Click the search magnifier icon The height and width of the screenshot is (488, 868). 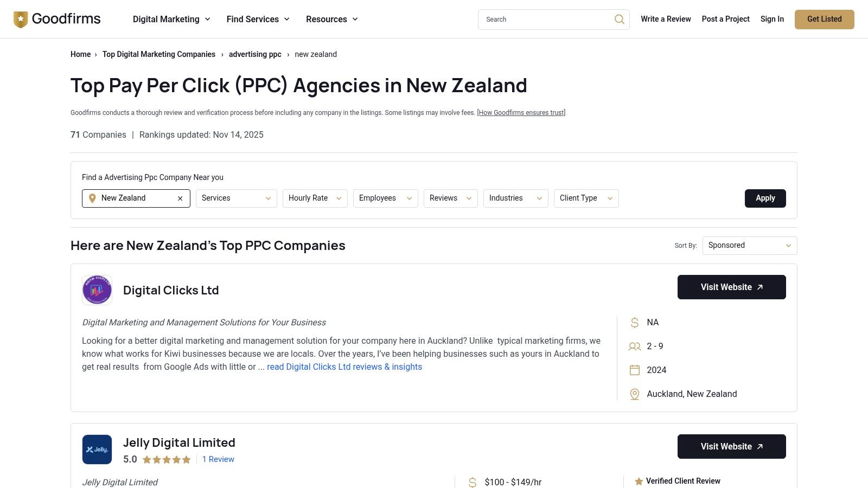point(619,19)
